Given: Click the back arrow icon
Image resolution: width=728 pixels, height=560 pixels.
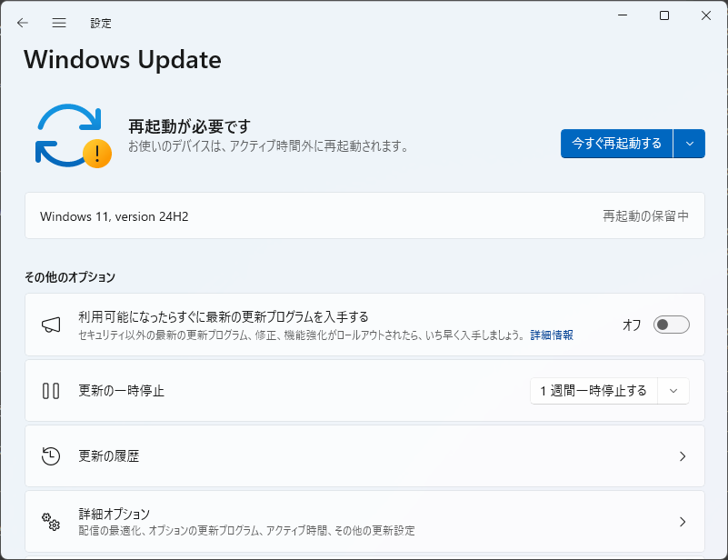Looking at the screenshot, I should click(23, 23).
